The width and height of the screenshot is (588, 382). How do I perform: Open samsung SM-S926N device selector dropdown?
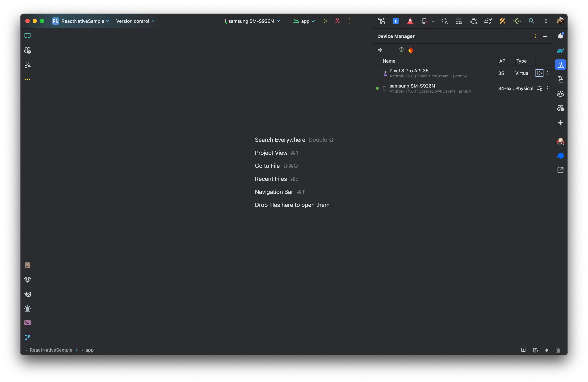[x=251, y=21]
